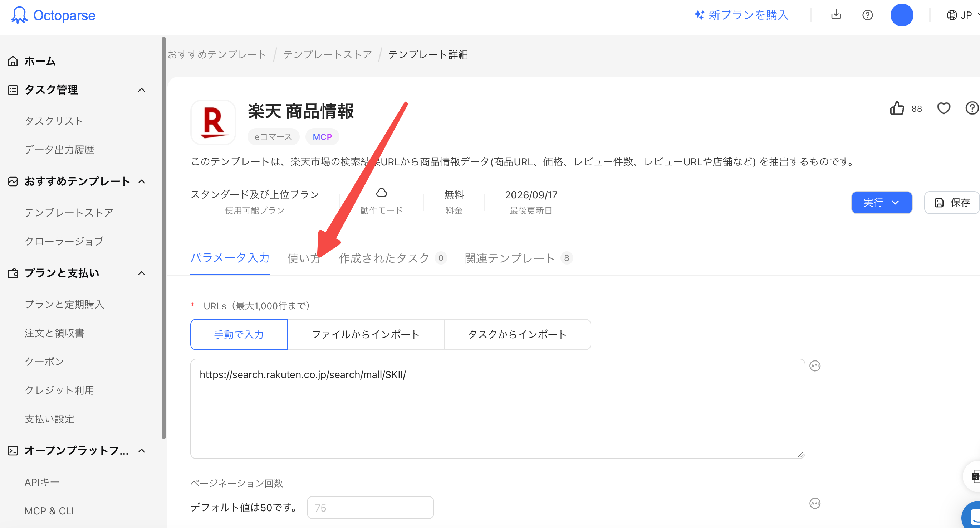This screenshot has height=528, width=980.
Task: Click the 2026/09/17 update date
Action: [531, 194]
